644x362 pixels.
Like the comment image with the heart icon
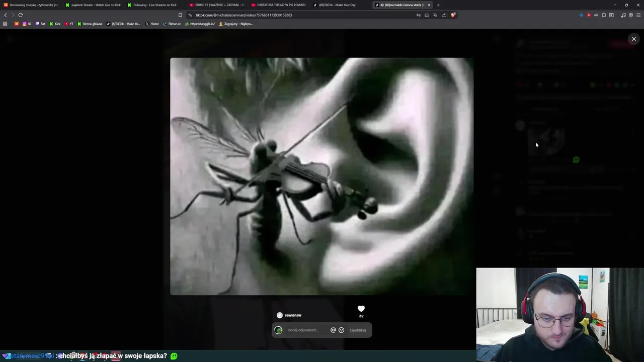point(361,309)
